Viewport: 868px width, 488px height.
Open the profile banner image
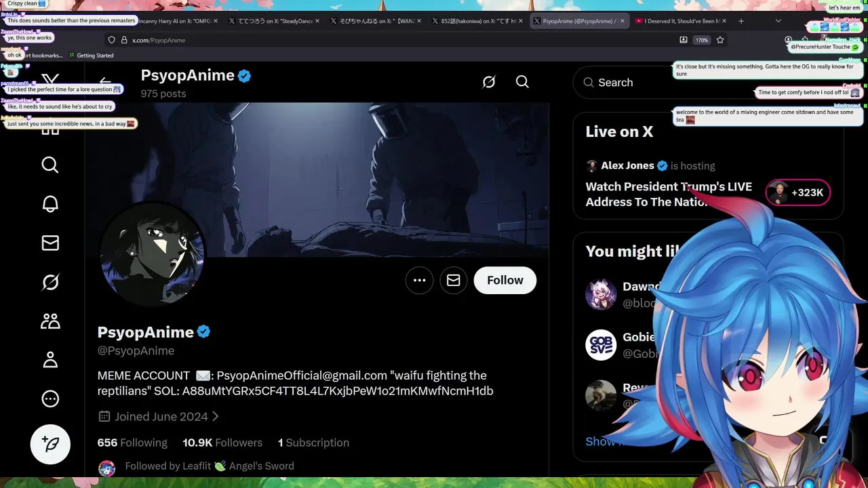click(317, 180)
